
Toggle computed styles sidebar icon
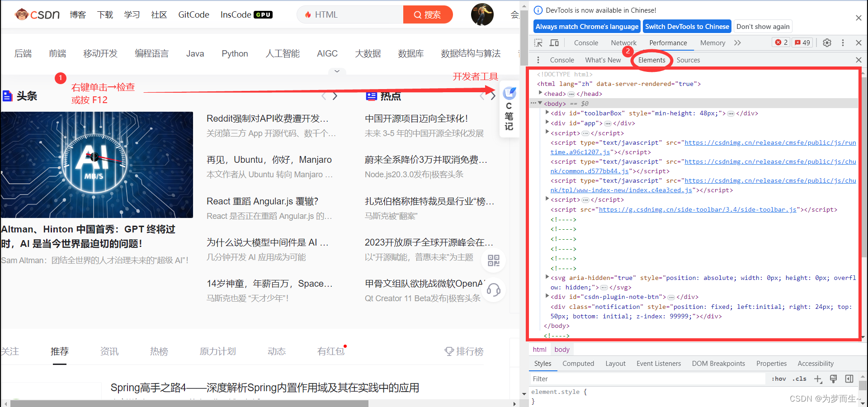coord(849,379)
